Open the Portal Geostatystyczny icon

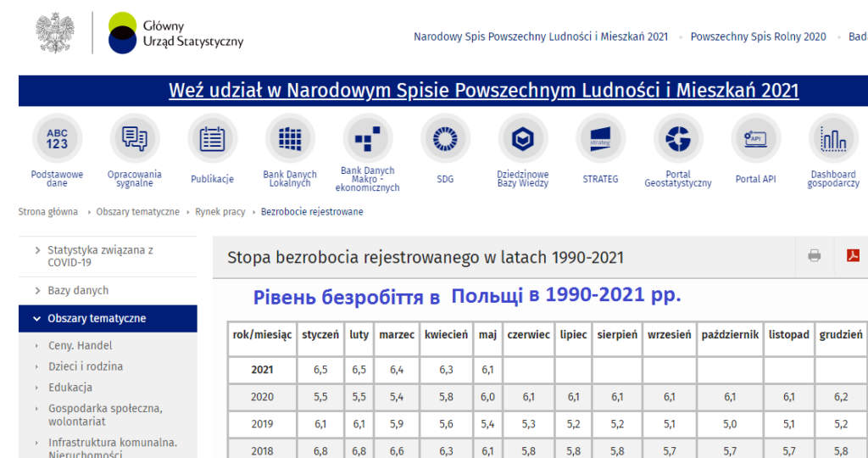click(x=678, y=138)
